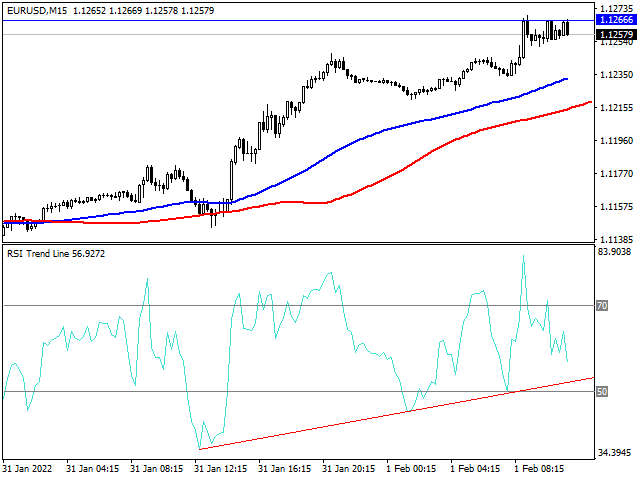This screenshot has height=480, width=640.
Task: Click the 31 Jan 08:15 time label
Action: pos(156,469)
